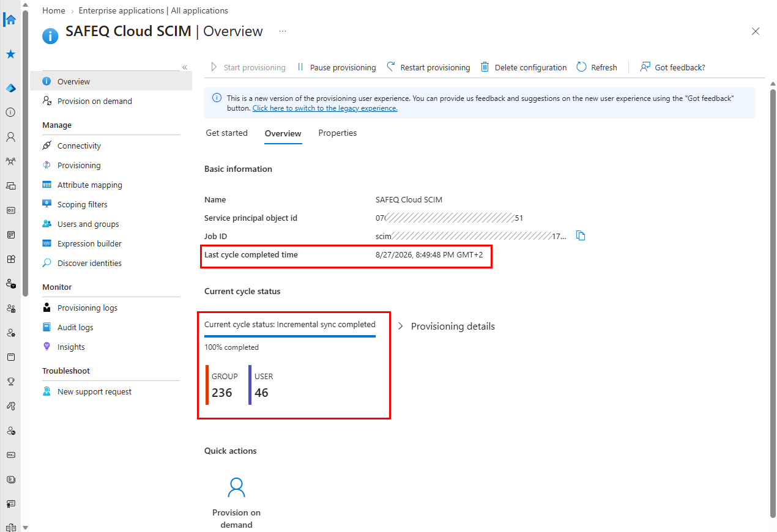Click the Users and groups icon
Image resolution: width=777 pixels, height=532 pixels.
(x=46, y=224)
